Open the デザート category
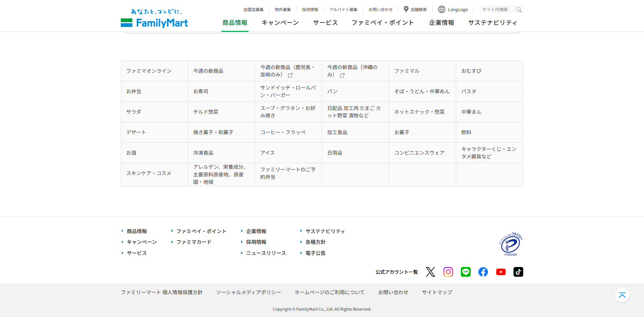This screenshot has height=317, width=644. pyautogui.click(x=154, y=132)
